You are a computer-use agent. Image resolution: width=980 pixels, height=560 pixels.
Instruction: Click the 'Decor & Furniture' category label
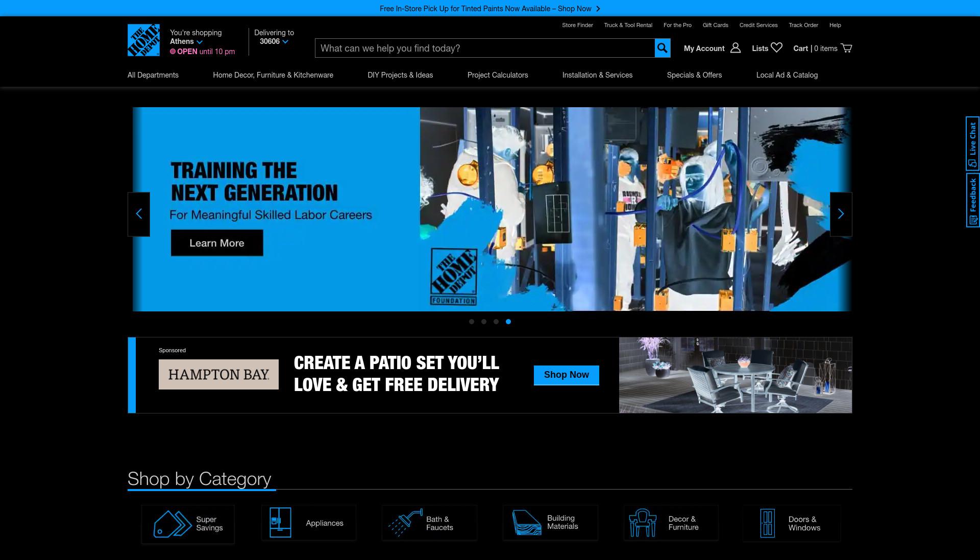(x=683, y=523)
